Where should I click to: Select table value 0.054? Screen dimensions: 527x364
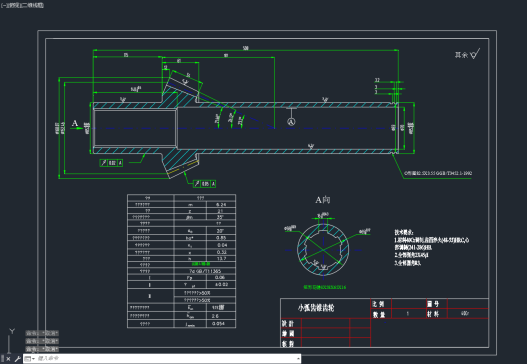coord(218,324)
